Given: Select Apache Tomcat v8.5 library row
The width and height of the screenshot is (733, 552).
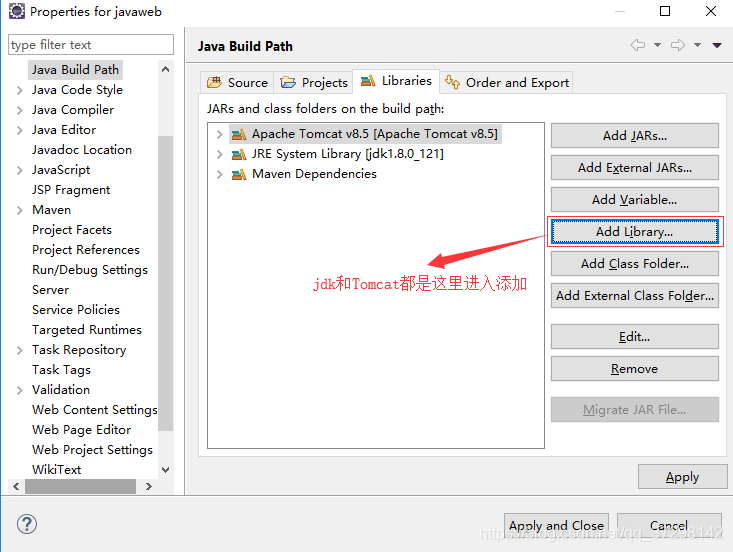Looking at the screenshot, I should click(365, 134).
